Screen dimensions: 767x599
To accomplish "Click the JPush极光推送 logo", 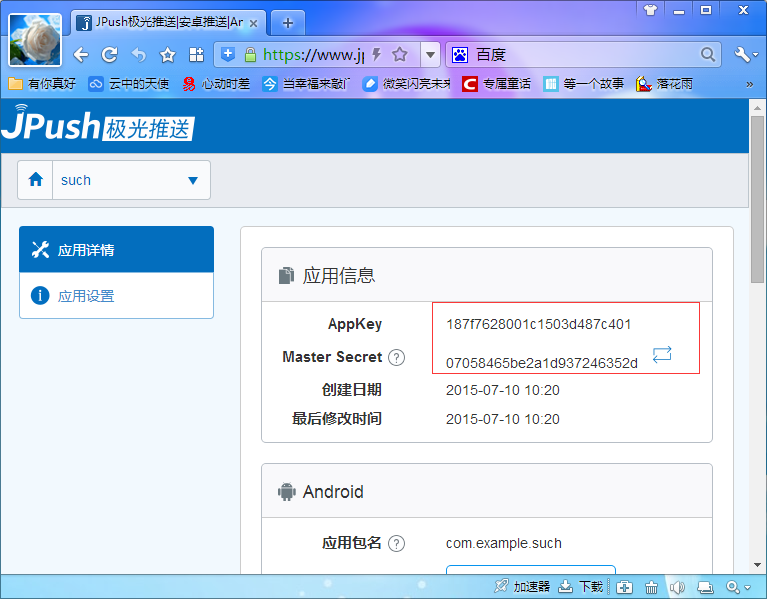I will click(x=98, y=125).
